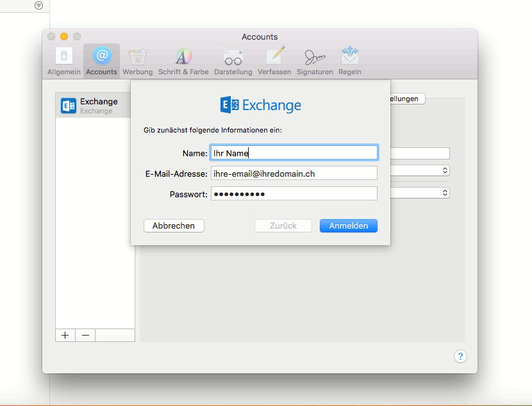Click the text field behind the dialog
This screenshot has width=532, height=406.
[x=420, y=153]
